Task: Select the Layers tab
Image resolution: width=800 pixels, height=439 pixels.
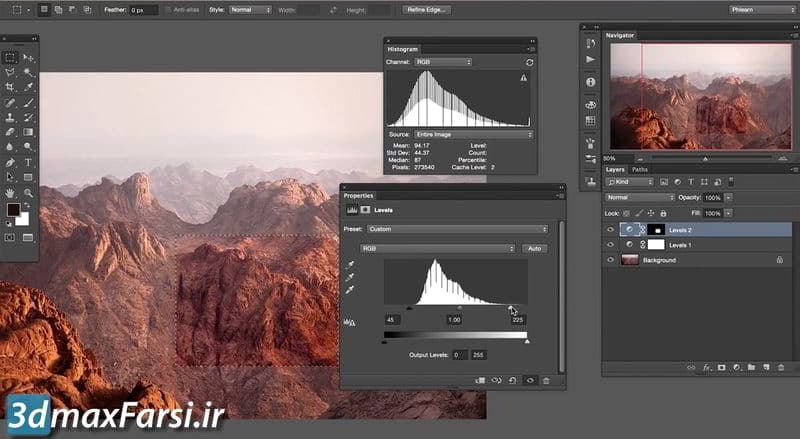Action: click(615, 169)
